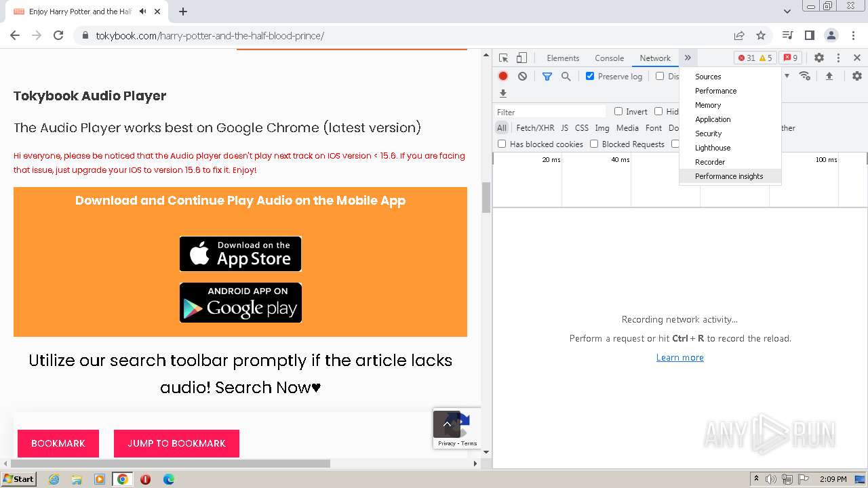The height and width of the screenshot is (488, 868).
Task: Click the errors and warnings counter
Action: (755, 58)
